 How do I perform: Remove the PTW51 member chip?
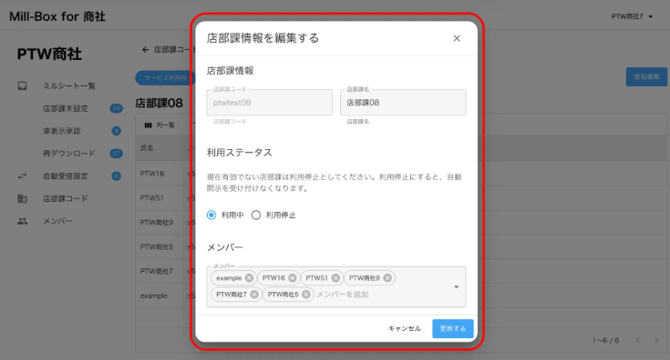(336, 278)
